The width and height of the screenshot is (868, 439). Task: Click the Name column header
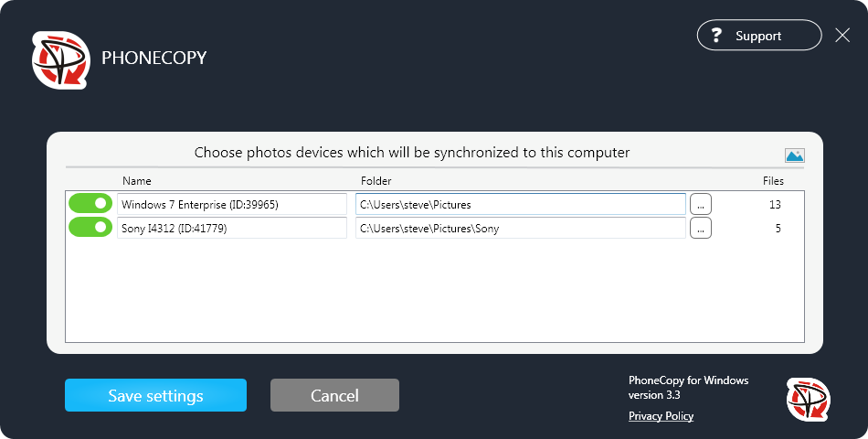pyautogui.click(x=137, y=181)
